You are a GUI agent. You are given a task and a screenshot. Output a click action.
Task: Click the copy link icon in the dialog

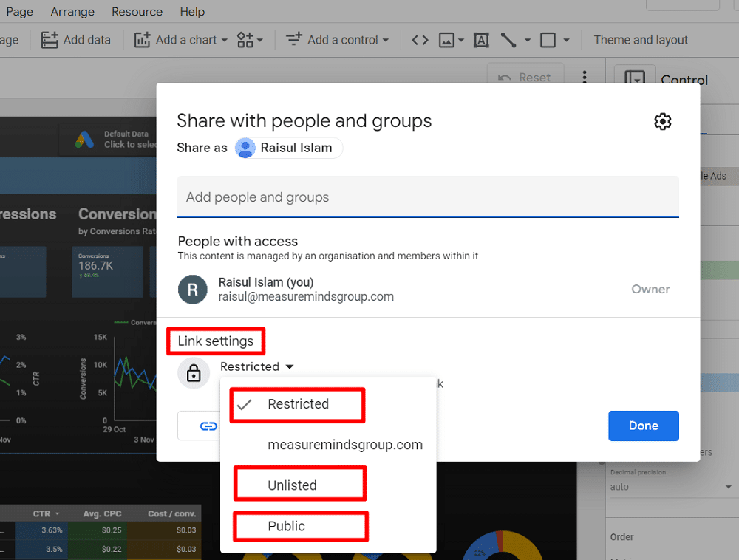tap(208, 426)
